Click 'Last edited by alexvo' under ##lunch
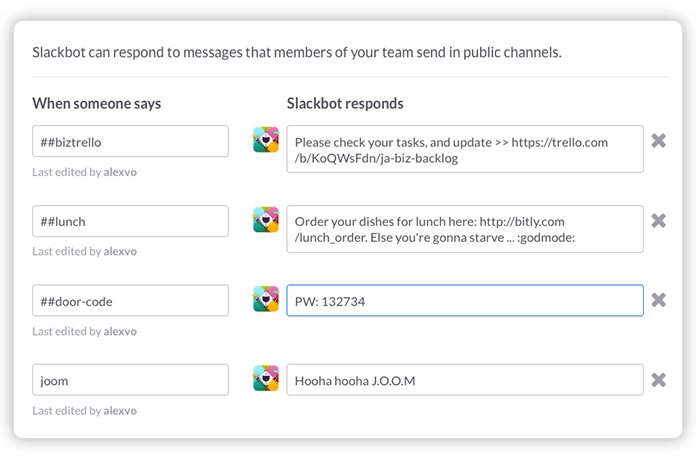Image resolution: width=696 pixels, height=462 pixels. [84, 252]
